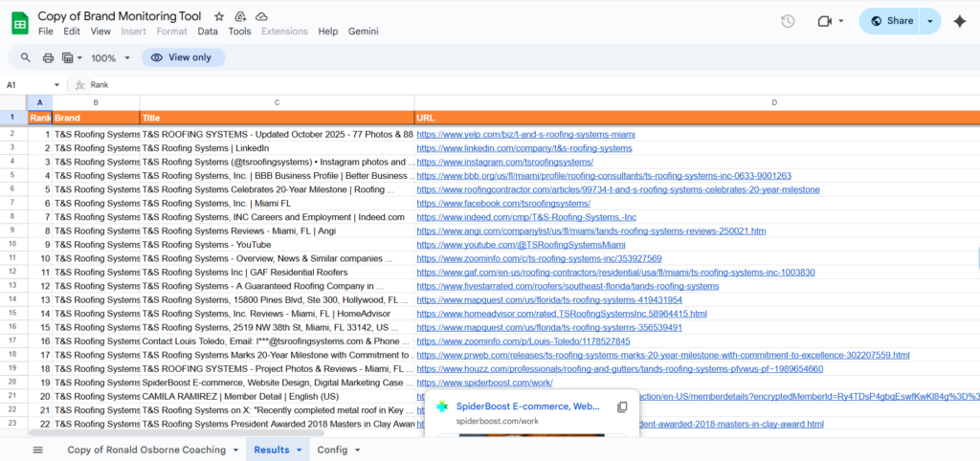980x461 pixels.
Task: Open the Yelp URL link in row 2
Action: (525, 134)
